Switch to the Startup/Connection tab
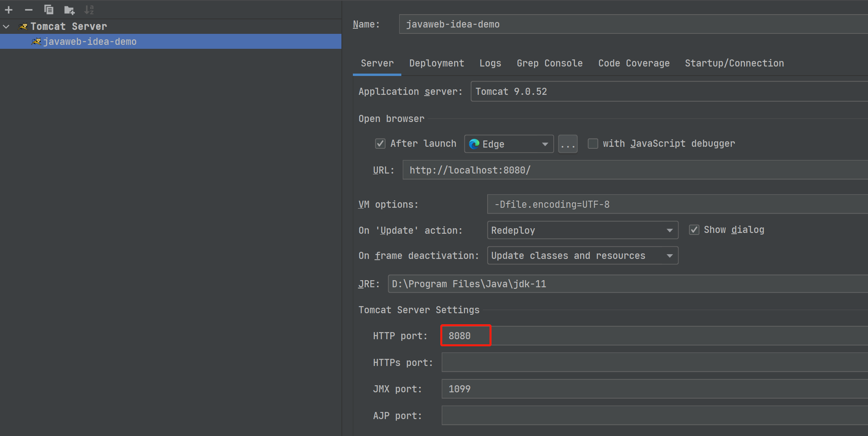 click(x=734, y=63)
